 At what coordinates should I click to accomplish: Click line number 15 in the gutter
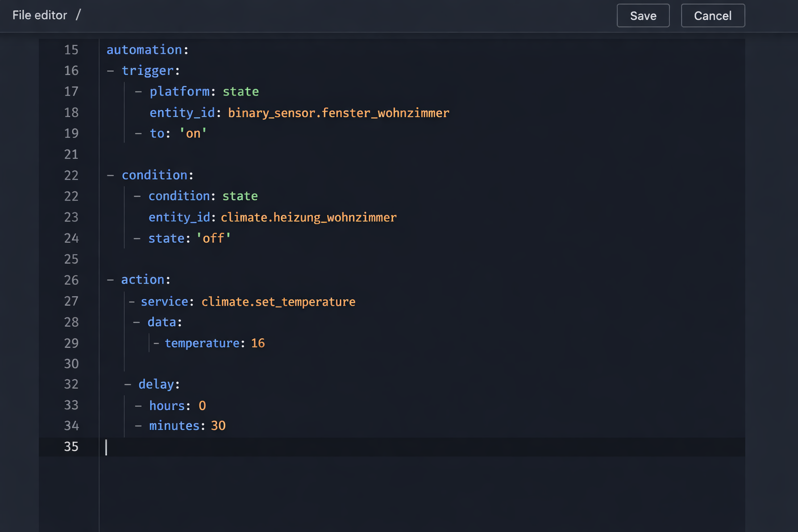[71, 49]
